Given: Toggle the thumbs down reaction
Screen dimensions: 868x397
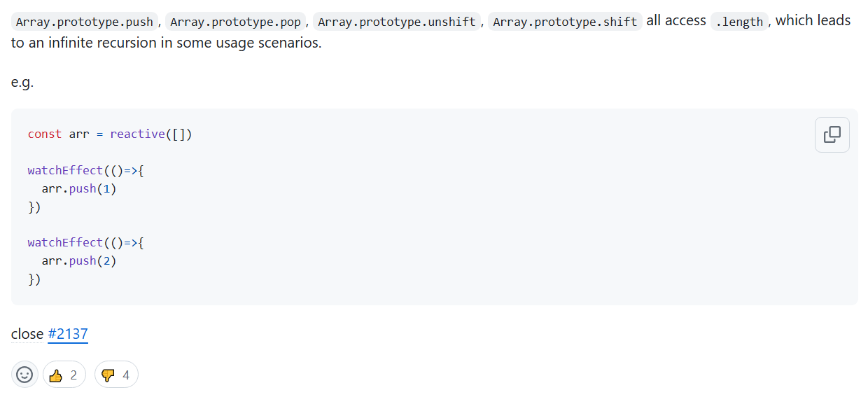Looking at the screenshot, I should point(116,375).
